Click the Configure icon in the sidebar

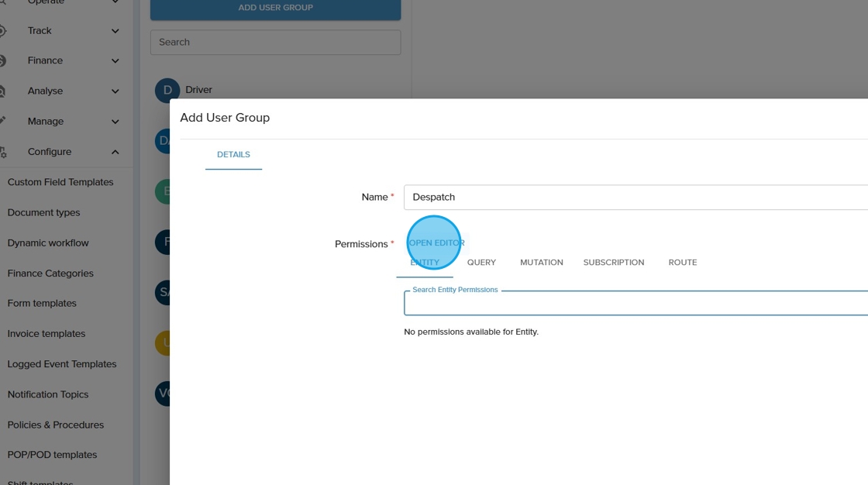point(2,152)
